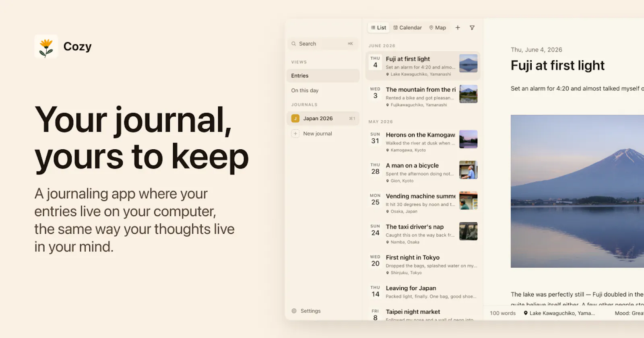
Task: Click the Herons entry thumbnail
Action: (469, 139)
